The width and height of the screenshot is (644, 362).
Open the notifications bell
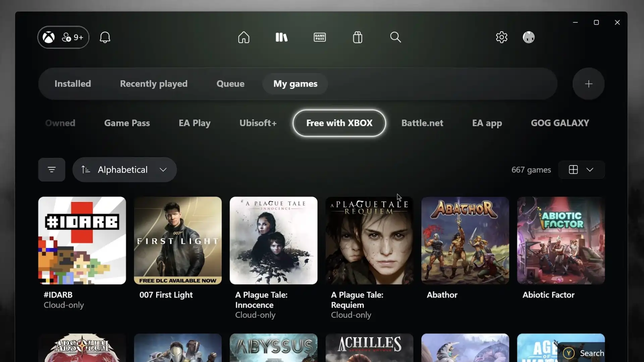pyautogui.click(x=105, y=37)
